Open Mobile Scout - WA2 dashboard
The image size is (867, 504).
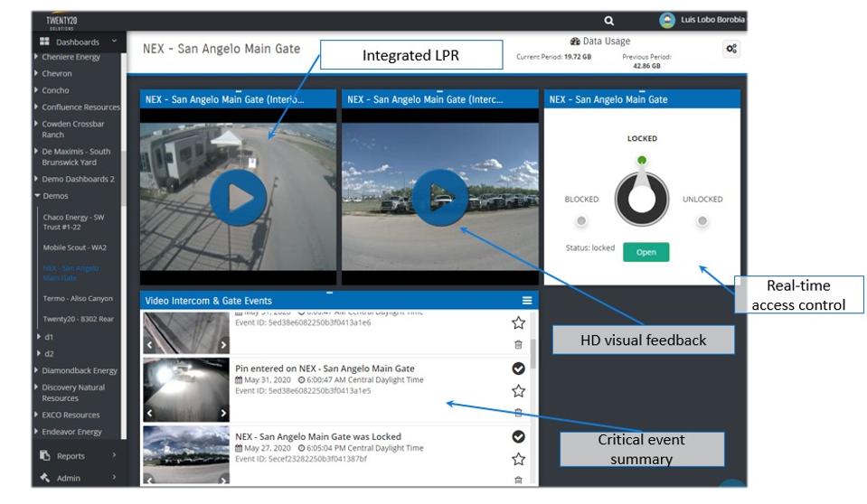[x=75, y=247]
